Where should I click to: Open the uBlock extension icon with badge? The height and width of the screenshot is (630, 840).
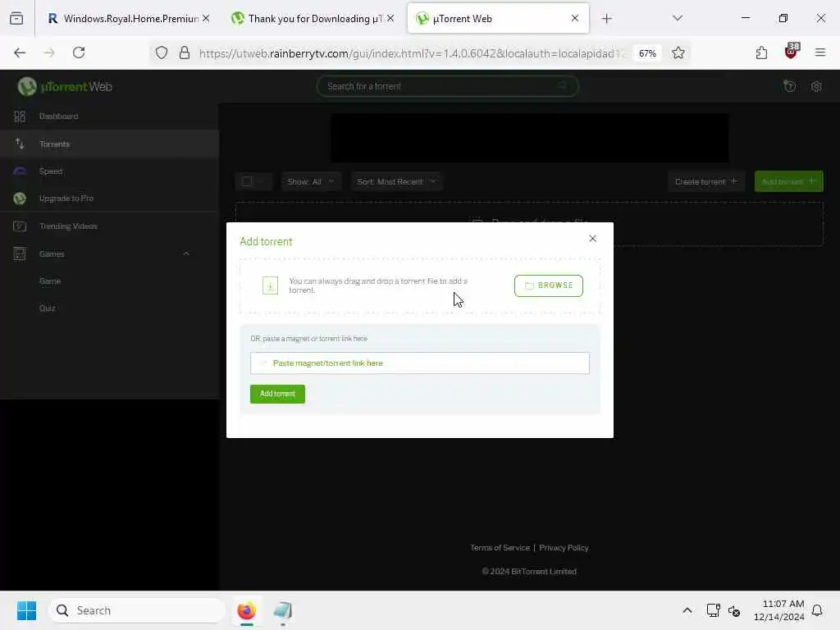pos(792,52)
